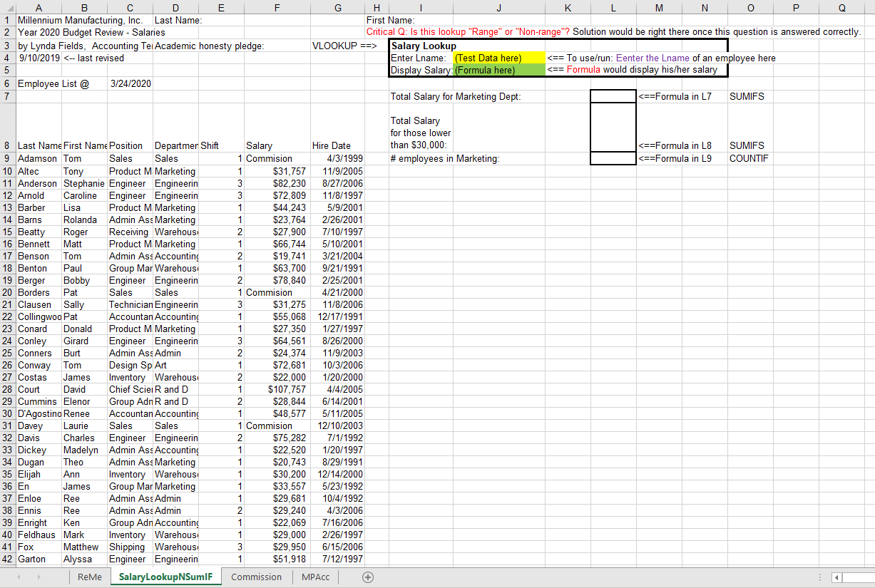Select the sheet's top-left select-all corner

tap(7, 7)
